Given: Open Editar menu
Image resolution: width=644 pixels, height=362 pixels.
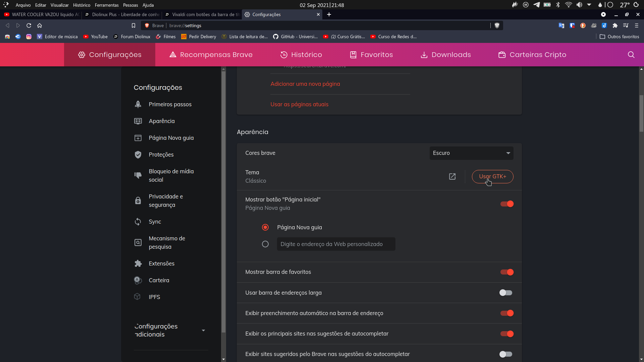Looking at the screenshot, I should 41,5.
